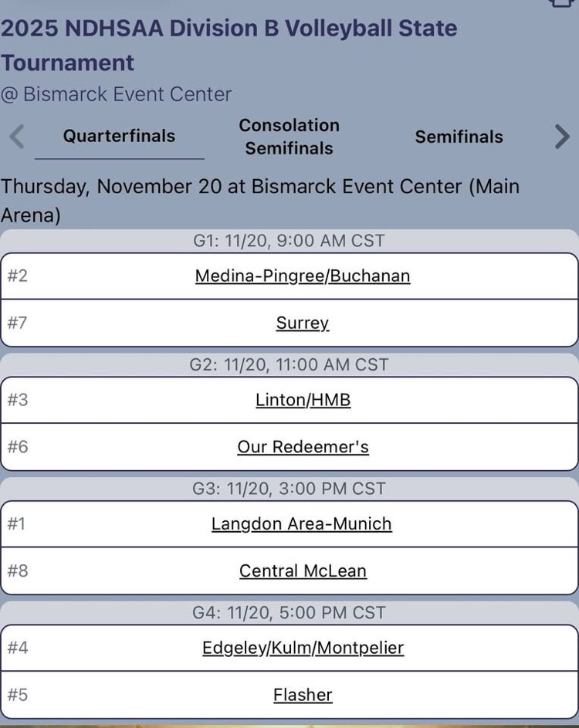This screenshot has height=728, width=579.
Task: Go to previous round with left chevron
Action: pyautogui.click(x=17, y=137)
